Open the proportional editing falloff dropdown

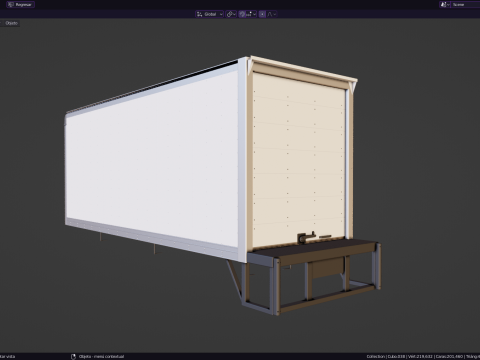point(272,14)
